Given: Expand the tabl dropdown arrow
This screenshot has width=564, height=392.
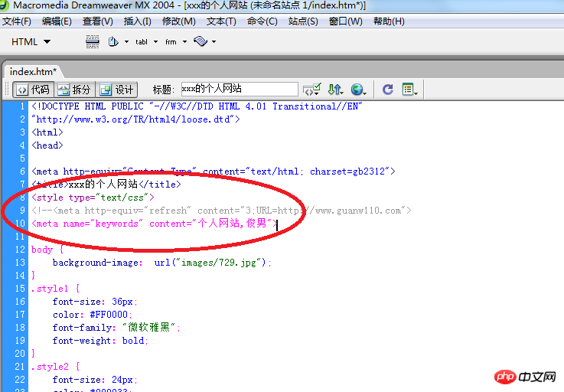Looking at the screenshot, I should click(156, 42).
